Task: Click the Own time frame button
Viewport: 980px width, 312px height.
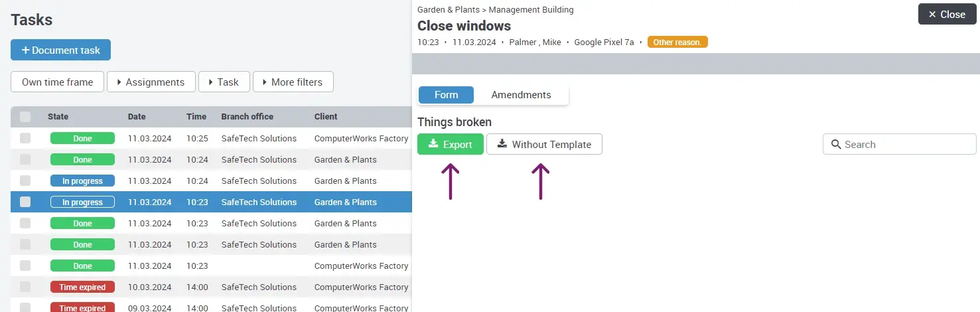Action: 57,82
